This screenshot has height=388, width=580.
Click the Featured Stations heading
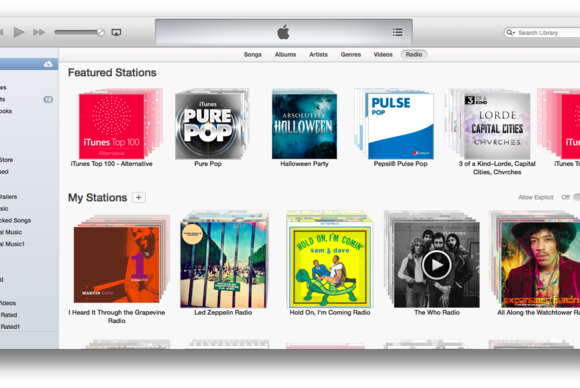(x=112, y=72)
